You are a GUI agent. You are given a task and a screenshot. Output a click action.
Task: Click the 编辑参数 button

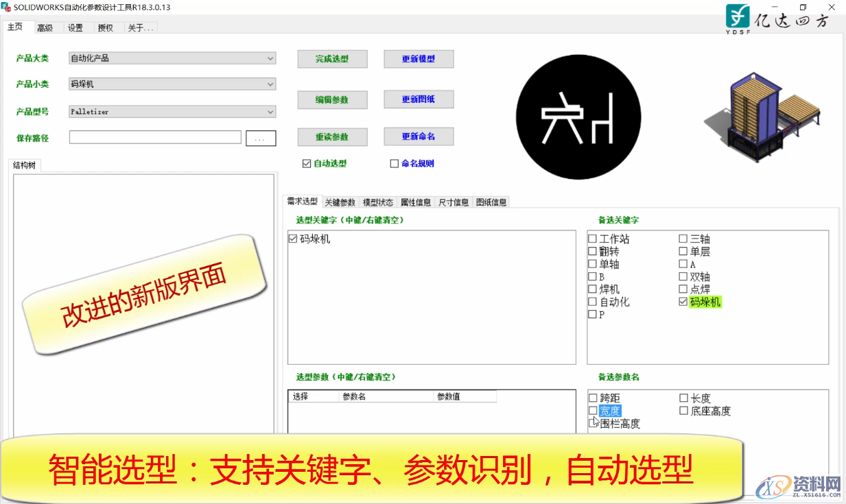click(x=332, y=99)
